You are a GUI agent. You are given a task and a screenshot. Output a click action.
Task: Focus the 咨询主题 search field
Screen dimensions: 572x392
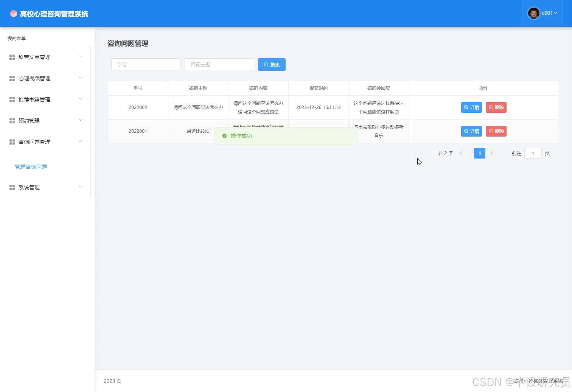pyautogui.click(x=219, y=64)
